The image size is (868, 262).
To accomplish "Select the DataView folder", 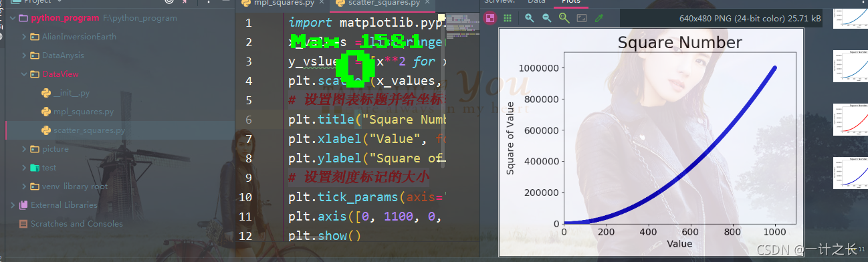I will 60,74.
